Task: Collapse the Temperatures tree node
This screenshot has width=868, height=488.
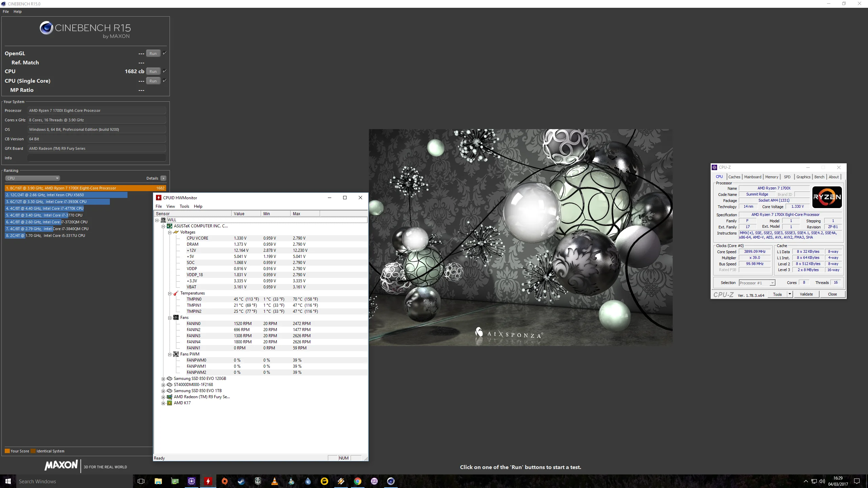Action: (170, 293)
